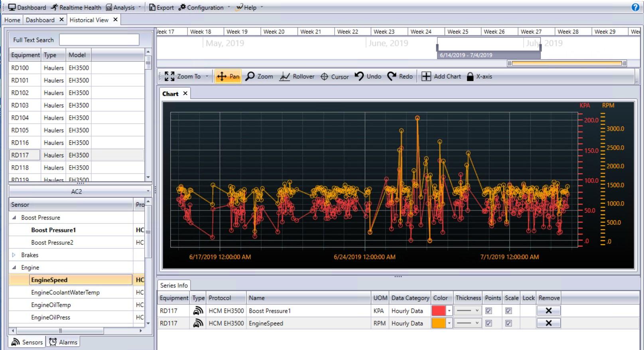
Task: Open the Analysis menu
Action: pyautogui.click(x=123, y=7)
